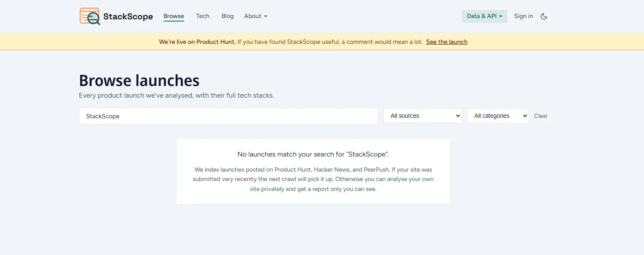Click the No launches match message
The height and width of the screenshot is (255, 644).
(x=313, y=154)
